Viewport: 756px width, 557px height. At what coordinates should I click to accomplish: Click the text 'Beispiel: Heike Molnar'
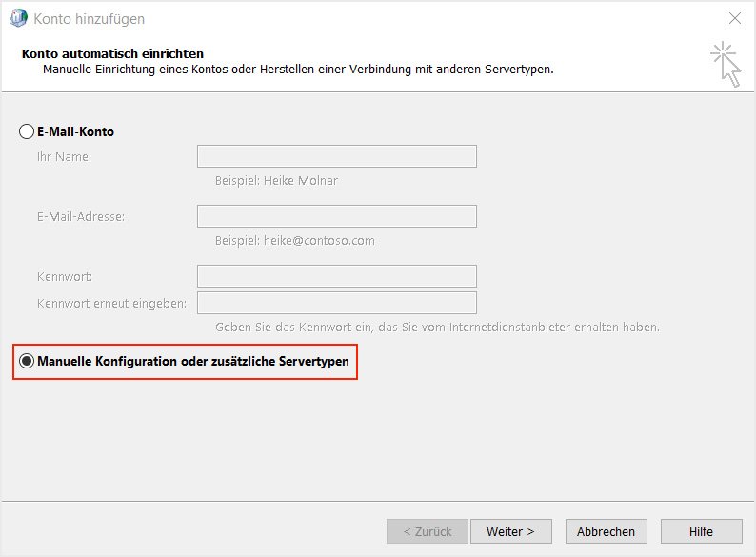tap(276, 180)
